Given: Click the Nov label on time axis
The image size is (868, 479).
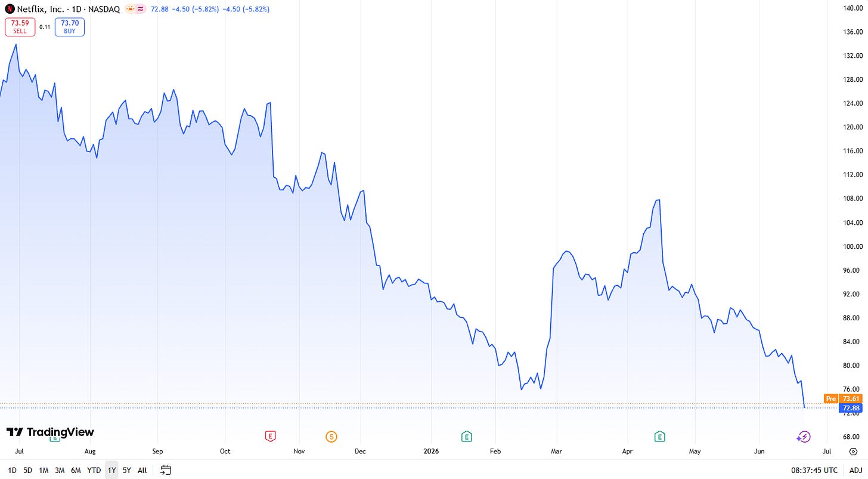Looking at the screenshot, I should [x=299, y=452].
